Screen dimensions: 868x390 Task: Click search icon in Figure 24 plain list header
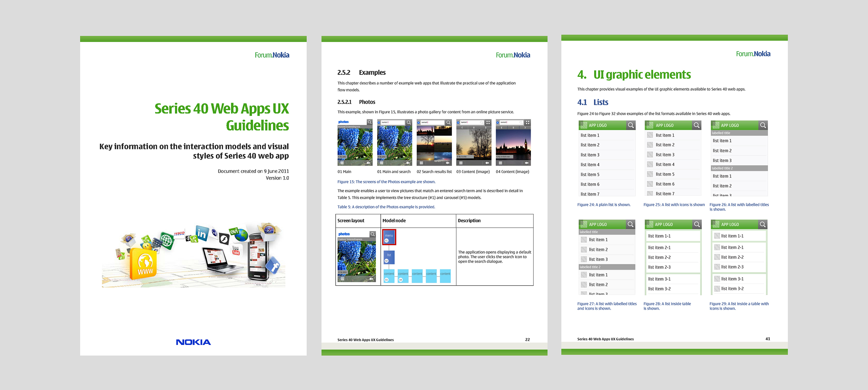coord(631,125)
